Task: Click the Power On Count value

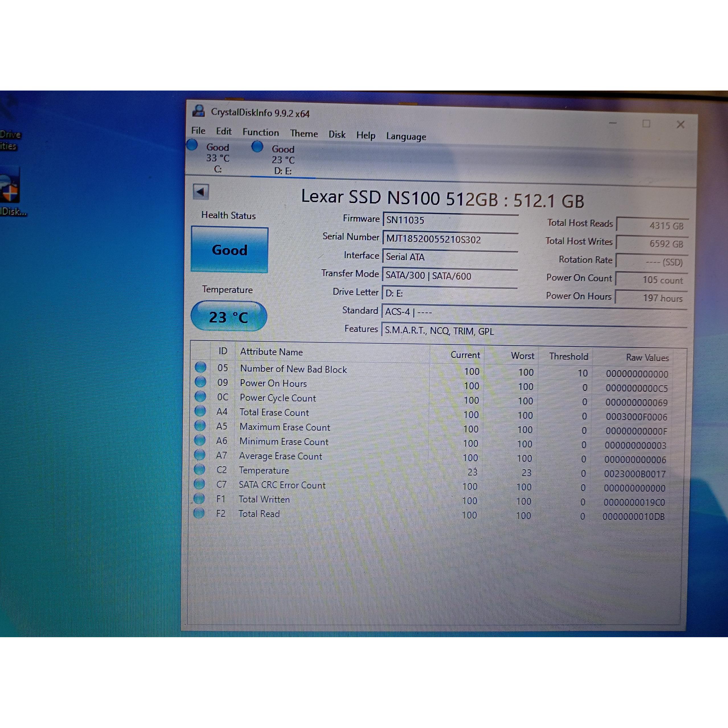Action: click(651, 280)
